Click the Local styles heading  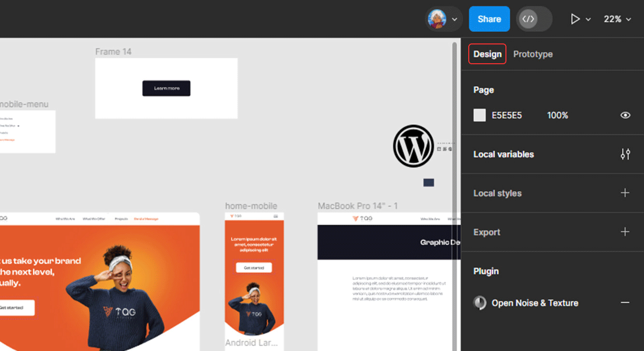point(497,193)
